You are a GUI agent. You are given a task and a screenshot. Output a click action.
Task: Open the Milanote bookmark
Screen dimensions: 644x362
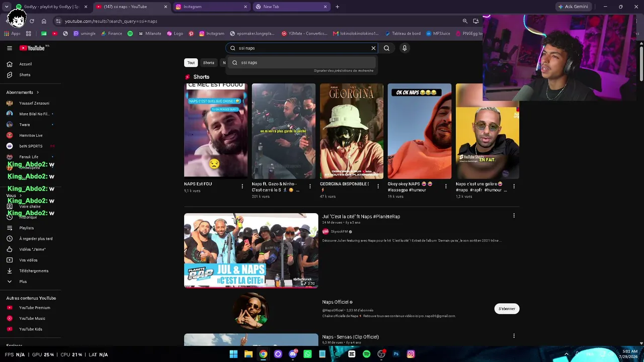[x=150, y=34]
